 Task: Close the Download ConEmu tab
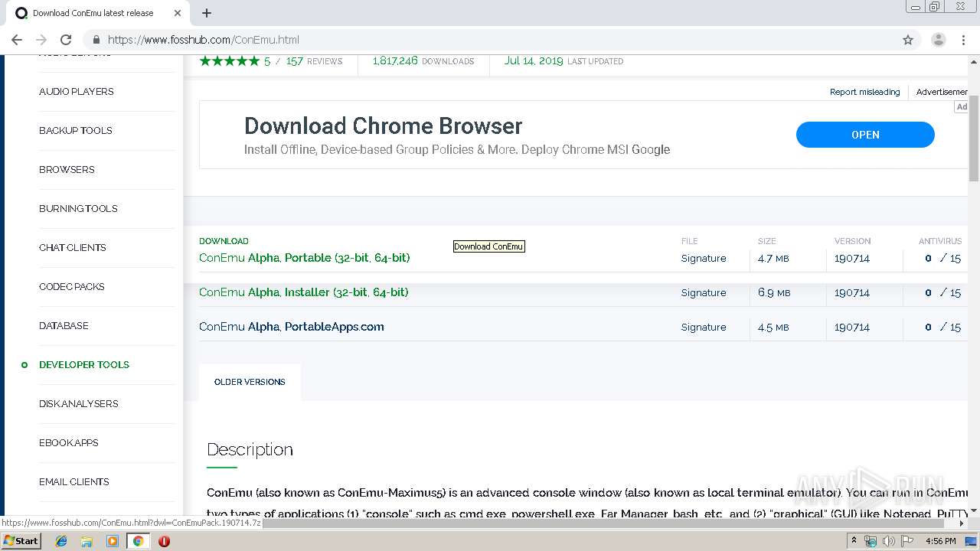178,13
